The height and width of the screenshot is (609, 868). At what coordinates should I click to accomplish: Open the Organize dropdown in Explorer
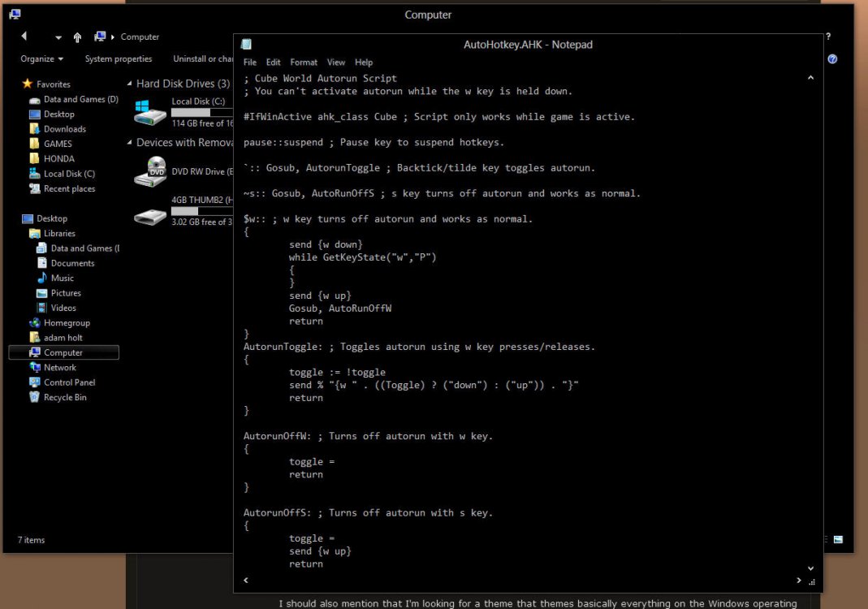point(41,58)
